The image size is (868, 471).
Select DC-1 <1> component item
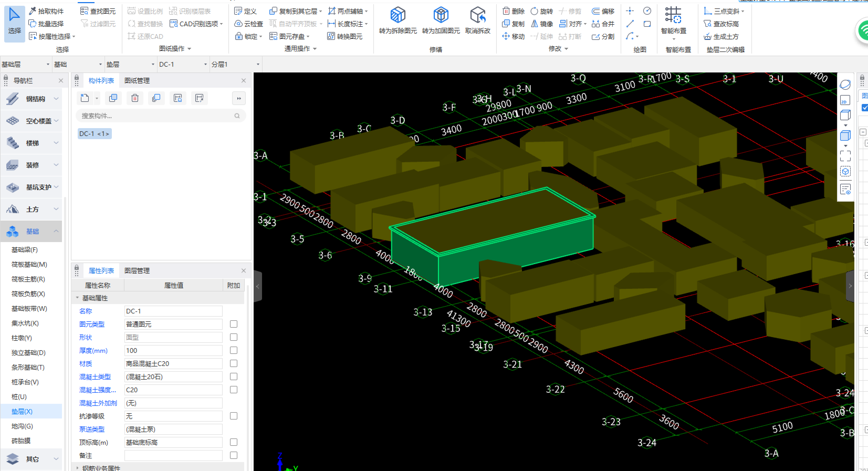coord(94,133)
